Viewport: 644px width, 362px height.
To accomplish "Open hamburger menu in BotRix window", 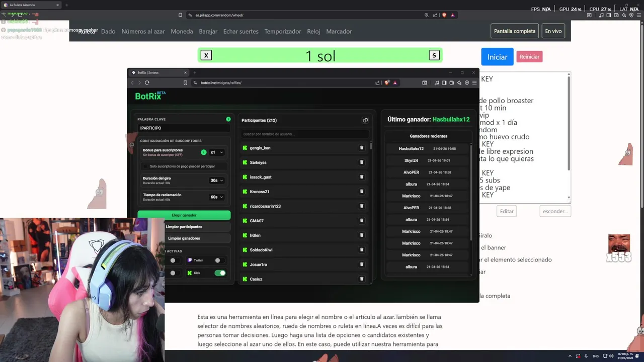I will 474,82.
